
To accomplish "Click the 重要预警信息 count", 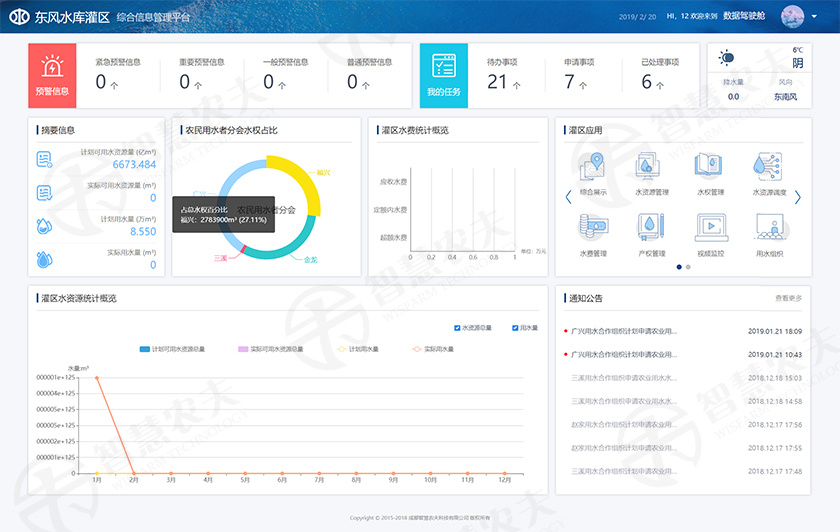I will (185, 82).
